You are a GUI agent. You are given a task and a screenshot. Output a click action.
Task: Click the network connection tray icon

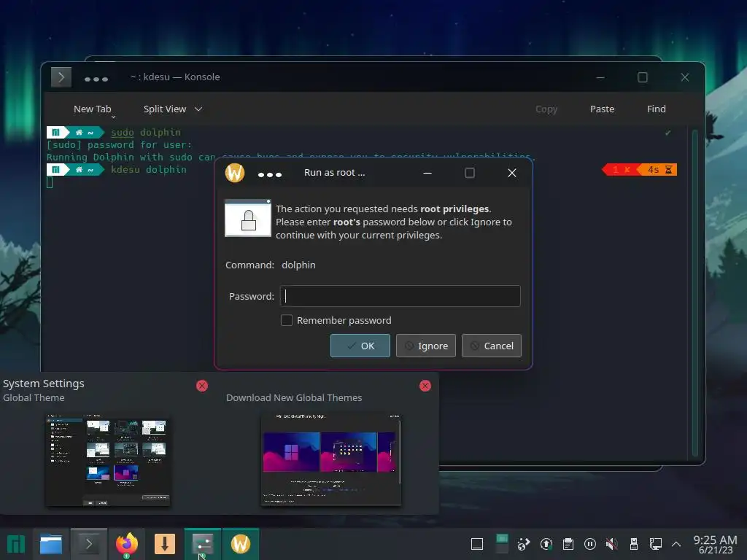(656, 544)
